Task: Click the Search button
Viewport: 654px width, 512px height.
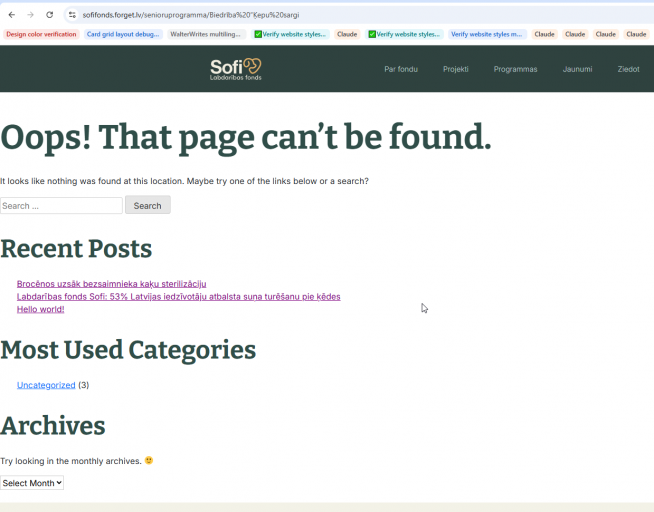Action: (x=148, y=205)
